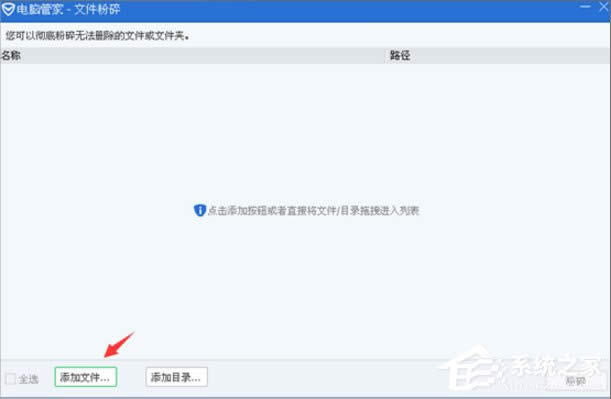Close the 文件粉碎 window
The height and width of the screenshot is (399, 611).
[x=604, y=7]
